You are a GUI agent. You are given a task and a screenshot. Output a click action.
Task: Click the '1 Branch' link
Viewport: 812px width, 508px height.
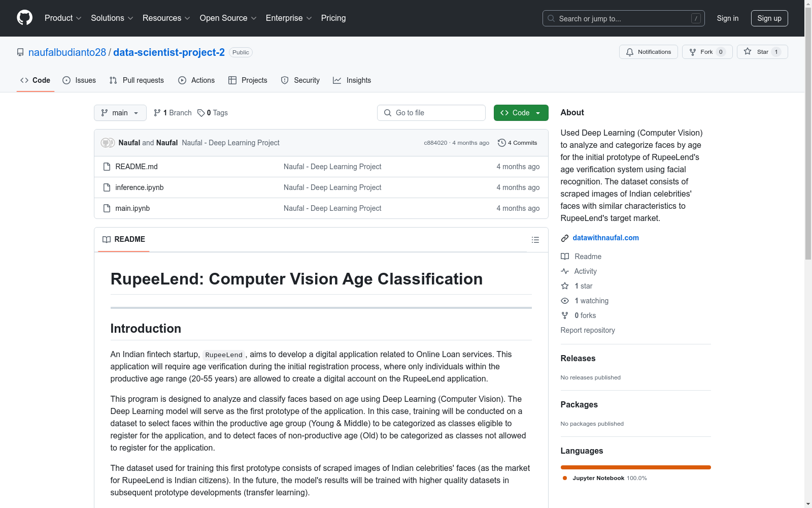click(x=173, y=113)
